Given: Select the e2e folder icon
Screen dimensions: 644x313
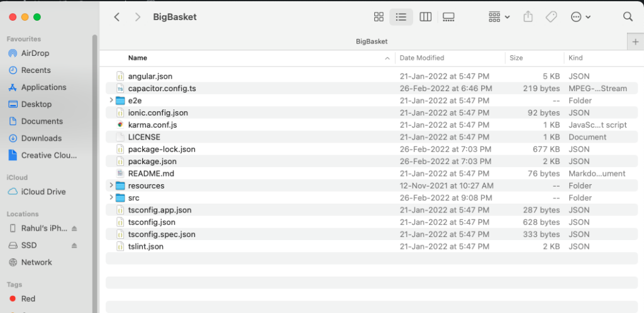Looking at the screenshot, I should pyautogui.click(x=120, y=101).
